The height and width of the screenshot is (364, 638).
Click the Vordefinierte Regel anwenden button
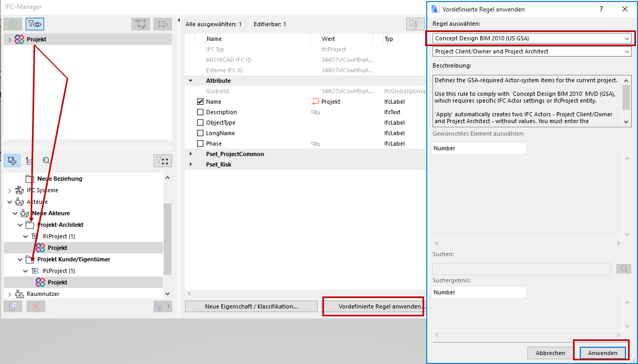pos(373,306)
